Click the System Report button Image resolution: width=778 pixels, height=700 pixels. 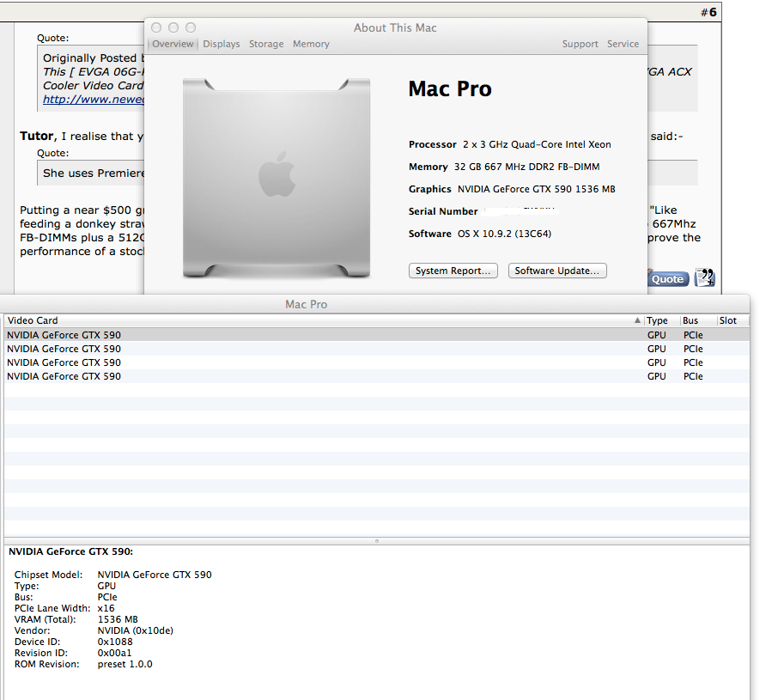(x=453, y=271)
